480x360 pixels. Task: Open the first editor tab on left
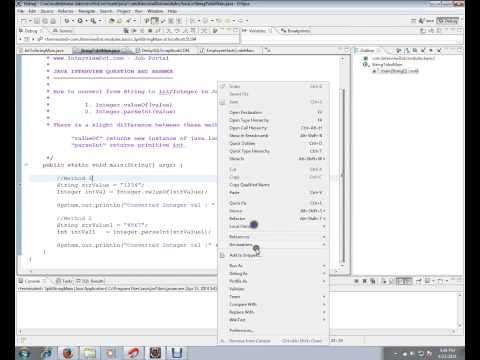(43, 51)
